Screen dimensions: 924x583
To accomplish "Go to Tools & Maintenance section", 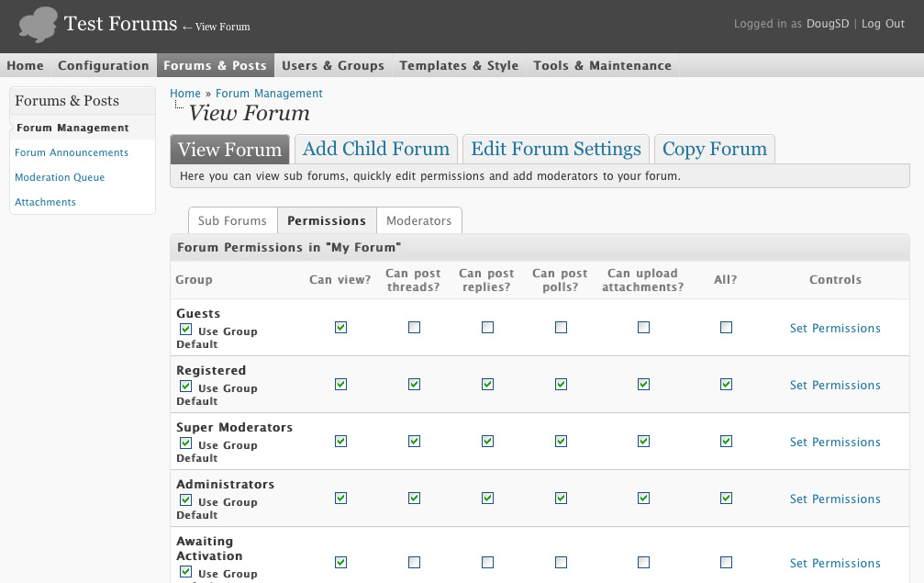I will (x=602, y=65).
